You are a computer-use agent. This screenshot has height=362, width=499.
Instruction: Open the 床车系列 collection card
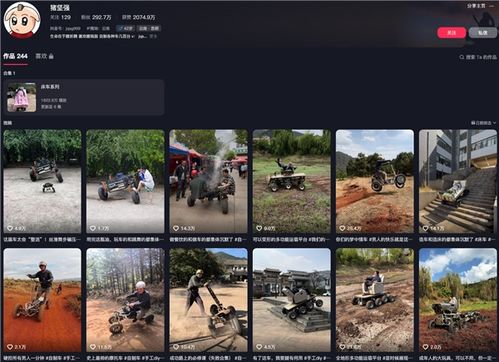coord(84,97)
